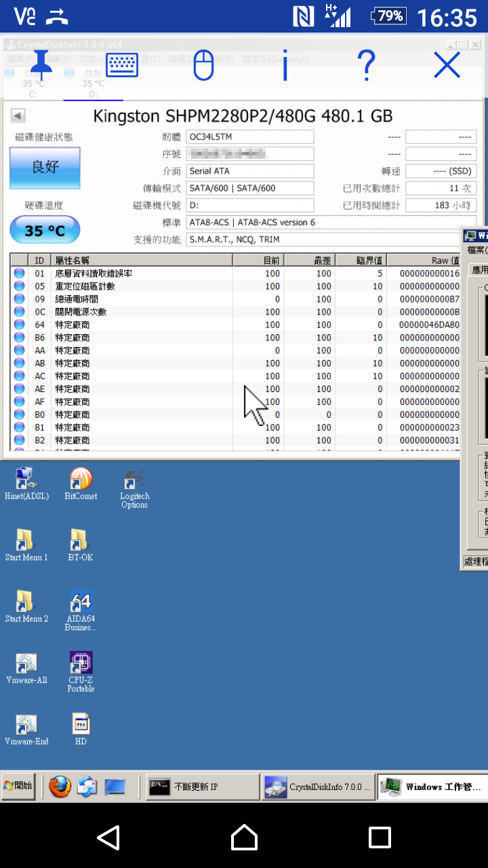The image size is (488, 868).
Task: Launch Firefox from quick launch bar
Action: click(60, 787)
